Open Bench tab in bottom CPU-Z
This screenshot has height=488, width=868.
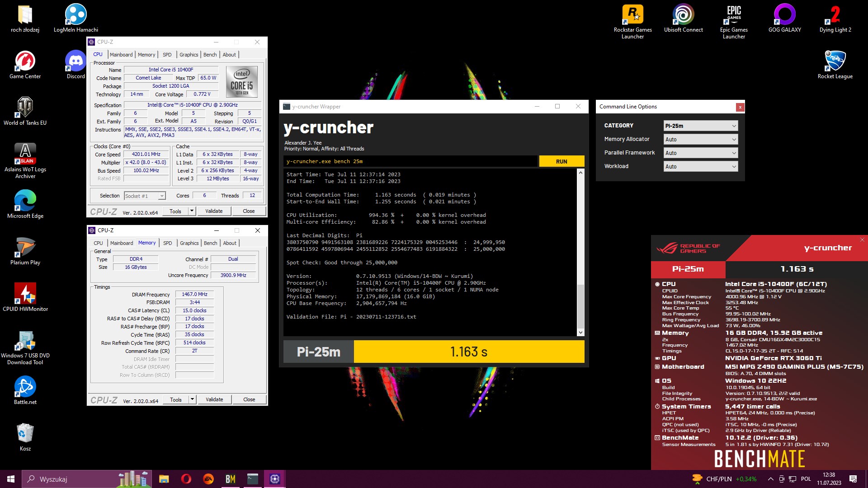point(210,243)
